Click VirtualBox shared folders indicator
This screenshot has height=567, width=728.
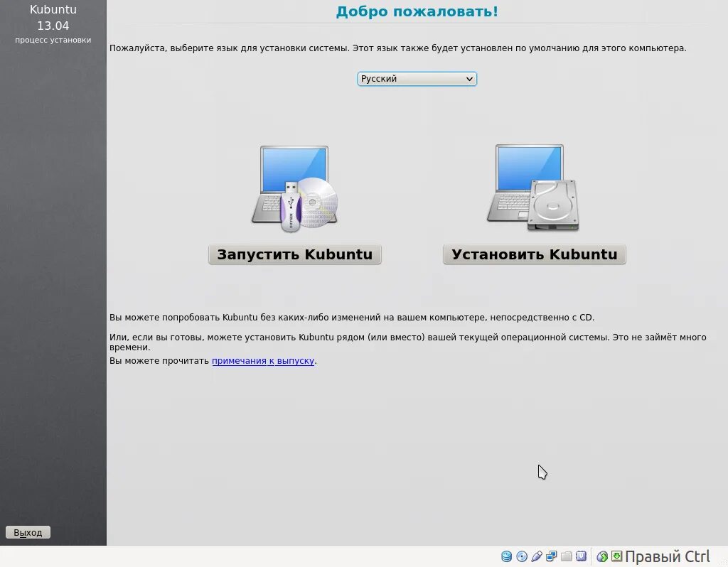click(x=566, y=556)
